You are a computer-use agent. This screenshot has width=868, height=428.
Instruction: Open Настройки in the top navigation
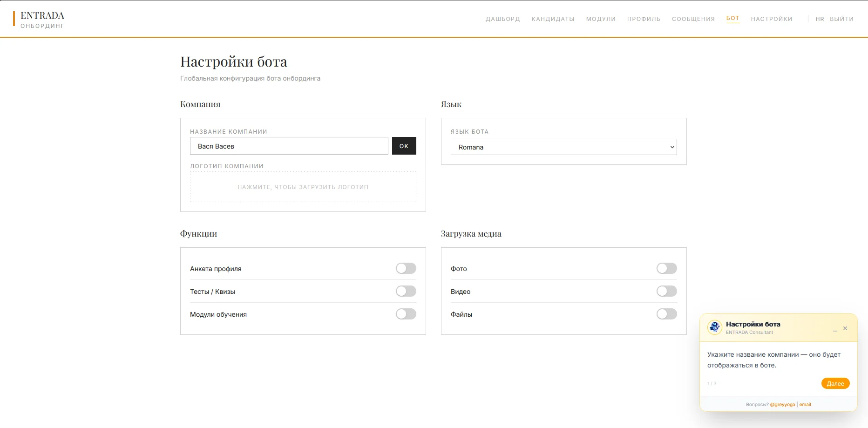tap(772, 19)
